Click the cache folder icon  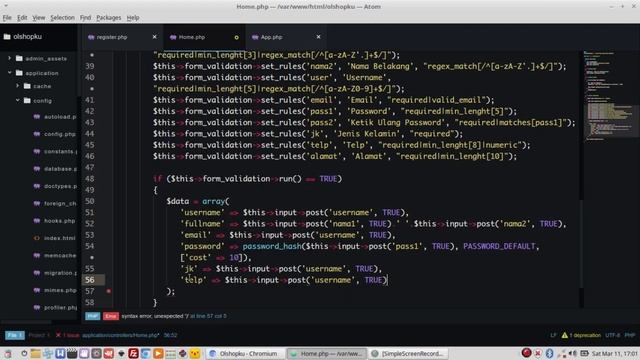[27, 86]
